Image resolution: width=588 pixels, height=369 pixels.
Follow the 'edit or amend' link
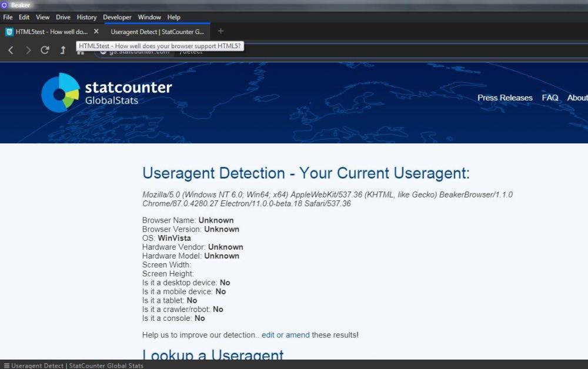[x=285, y=335]
